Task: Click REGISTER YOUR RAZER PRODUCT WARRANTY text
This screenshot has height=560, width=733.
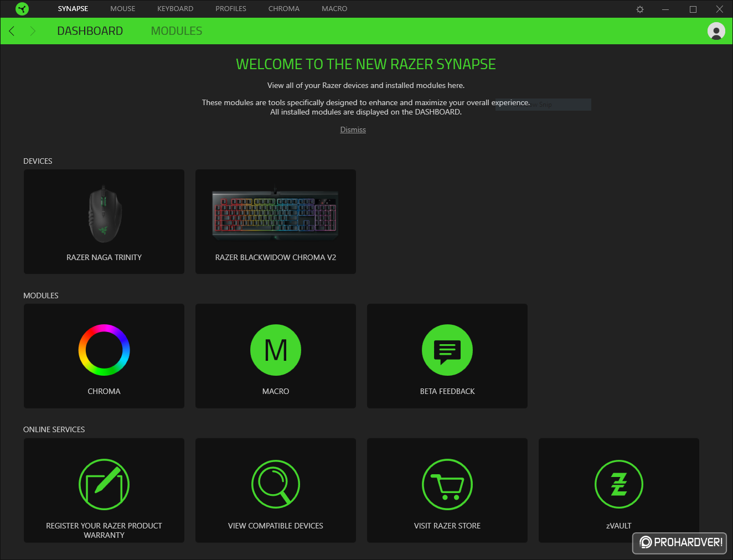Action: 104,530
